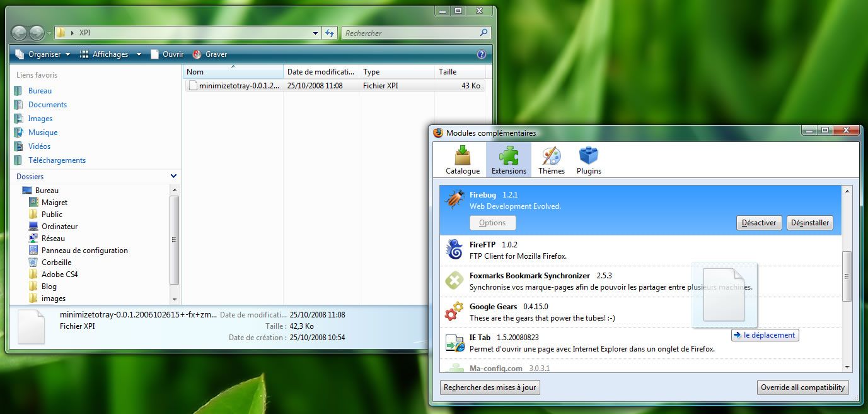Sort files by Type column

coord(396,71)
